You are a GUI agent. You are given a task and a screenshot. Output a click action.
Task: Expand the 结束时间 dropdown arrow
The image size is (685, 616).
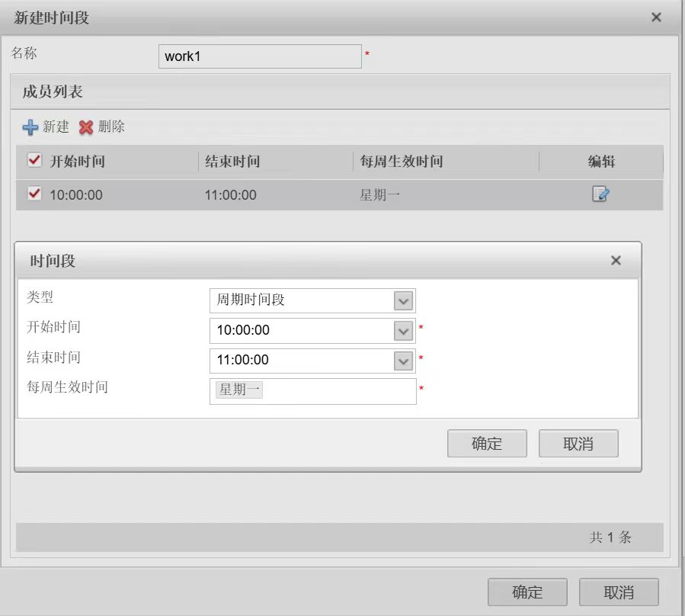point(403,361)
